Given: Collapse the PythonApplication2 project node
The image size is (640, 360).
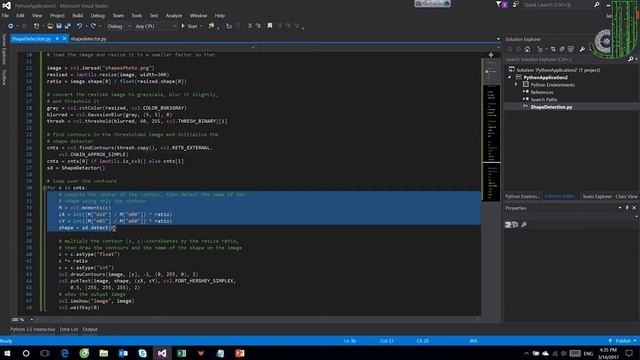Looking at the screenshot, I should (x=510, y=77).
